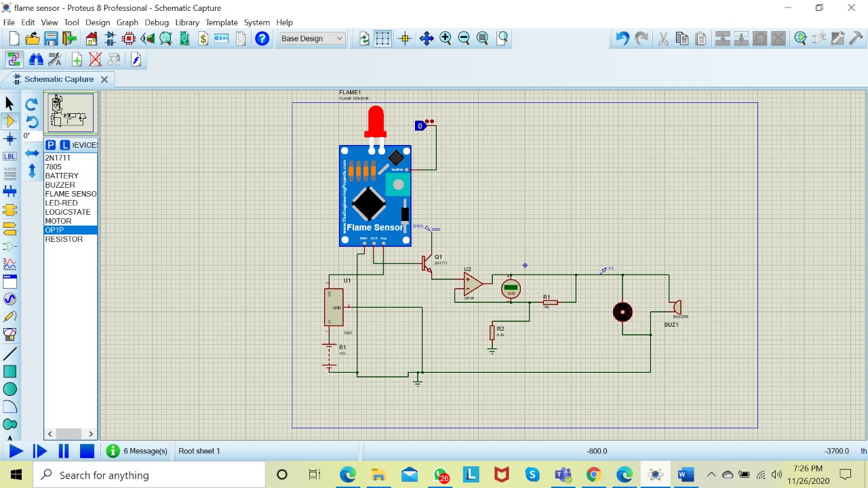This screenshot has width=868, height=488.
Task: Select BUZZER in the device list
Action: [x=71, y=185]
